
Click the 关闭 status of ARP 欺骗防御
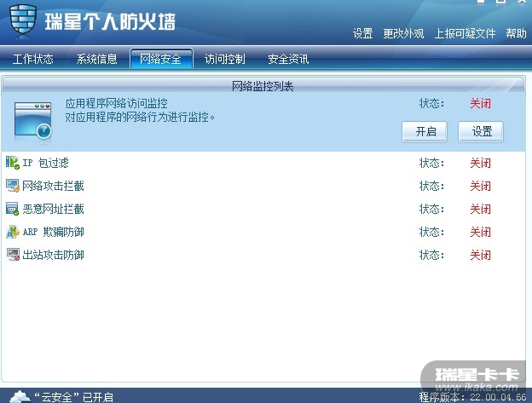(x=481, y=233)
